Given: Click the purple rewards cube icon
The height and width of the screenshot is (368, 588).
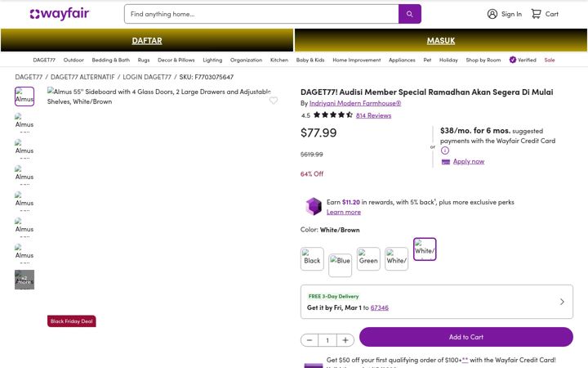Looking at the screenshot, I should [x=314, y=206].
